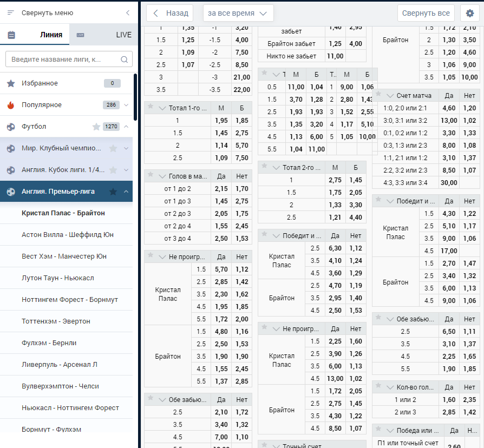
Task: Favorite the Тотал 2-го market star
Action: click(264, 166)
